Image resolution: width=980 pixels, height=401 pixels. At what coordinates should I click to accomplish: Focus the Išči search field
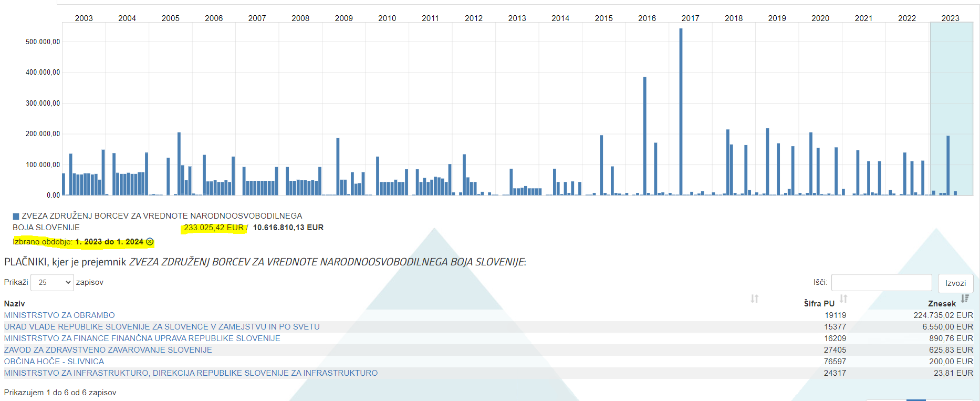[881, 282]
